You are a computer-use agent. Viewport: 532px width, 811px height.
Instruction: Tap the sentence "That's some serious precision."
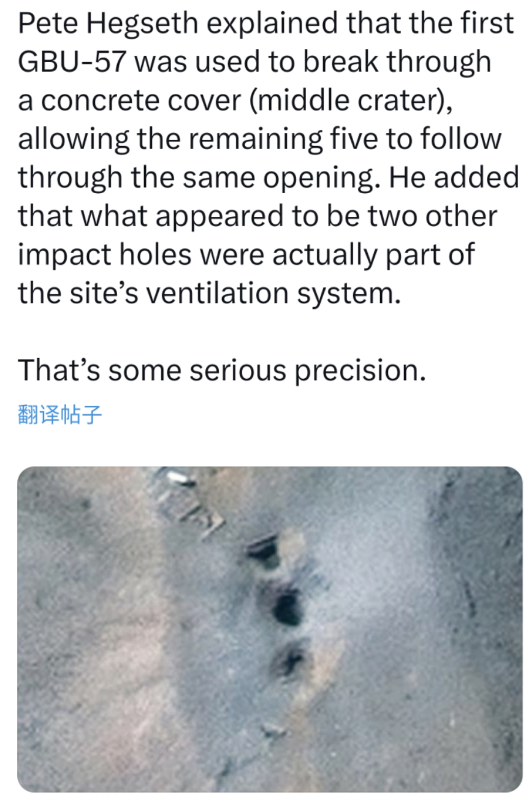tap(222, 370)
